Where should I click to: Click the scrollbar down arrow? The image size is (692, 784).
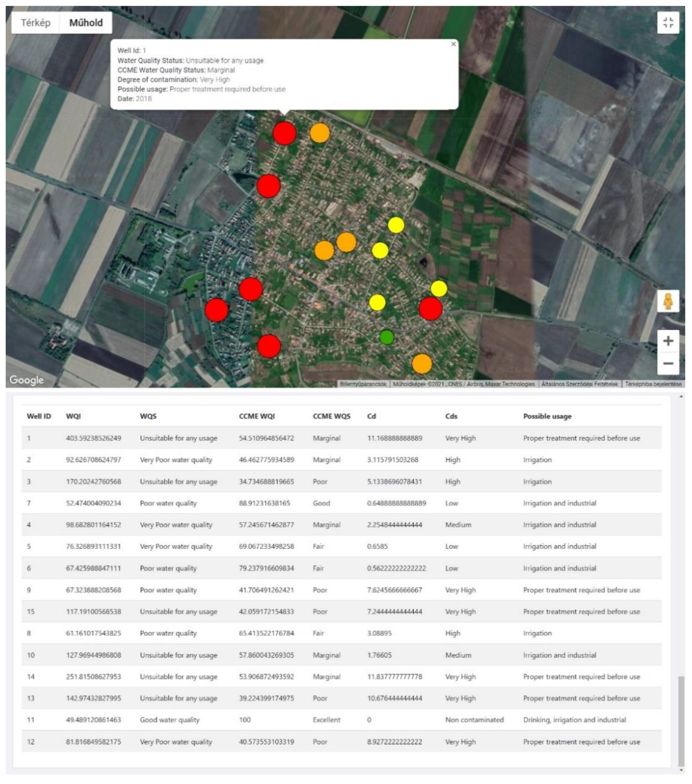pos(681,770)
